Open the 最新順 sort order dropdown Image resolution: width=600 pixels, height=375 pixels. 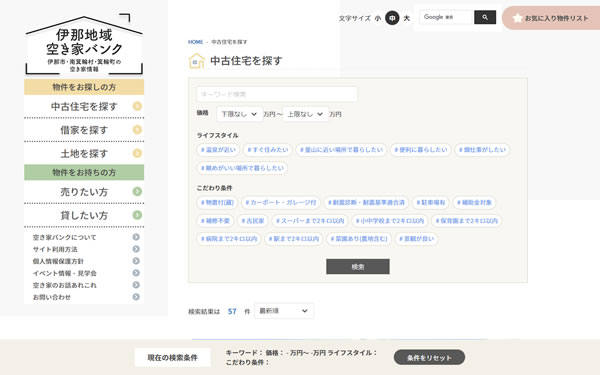[x=284, y=311]
